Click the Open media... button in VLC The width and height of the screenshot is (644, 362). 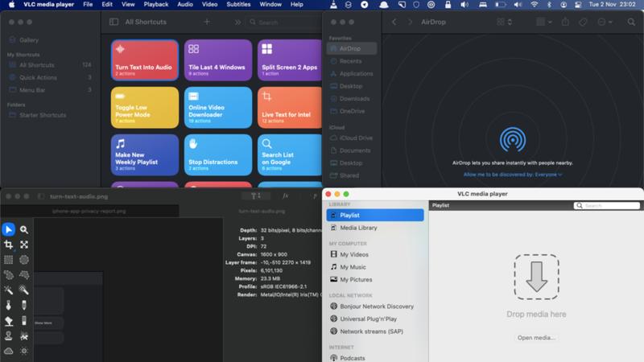[x=536, y=337]
